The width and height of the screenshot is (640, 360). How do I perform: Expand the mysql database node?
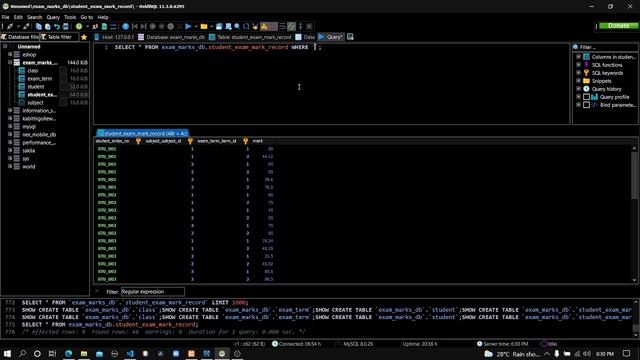10,127
